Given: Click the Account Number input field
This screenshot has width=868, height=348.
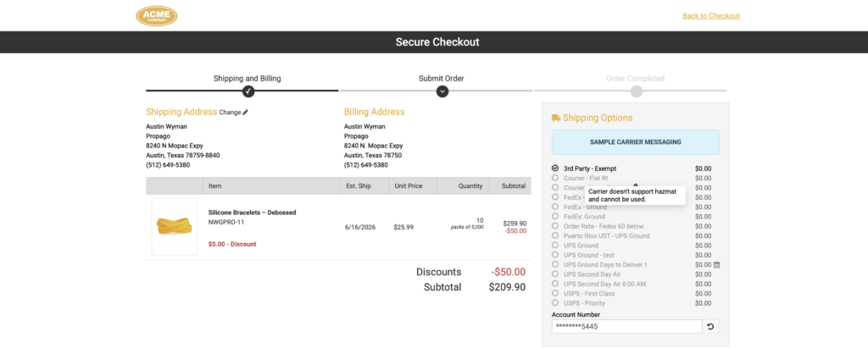Looking at the screenshot, I should point(626,327).
